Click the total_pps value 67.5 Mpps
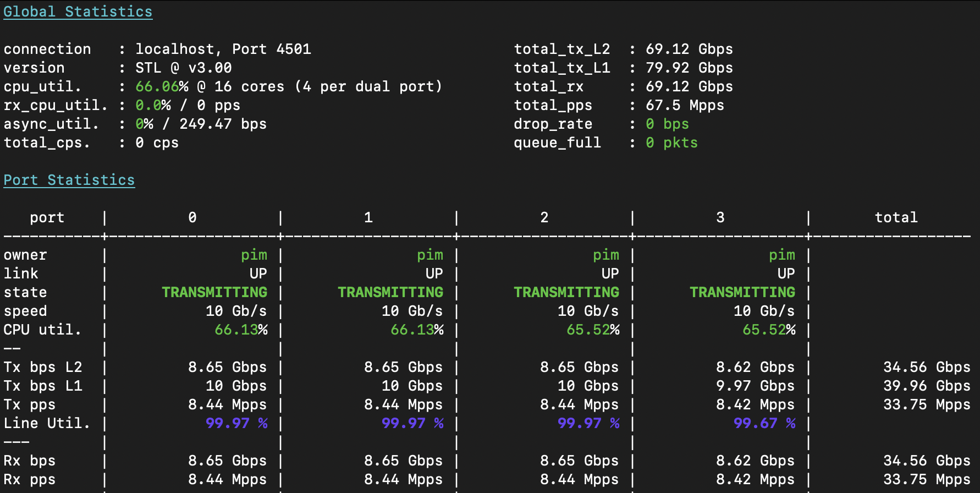 coord(684,105)
